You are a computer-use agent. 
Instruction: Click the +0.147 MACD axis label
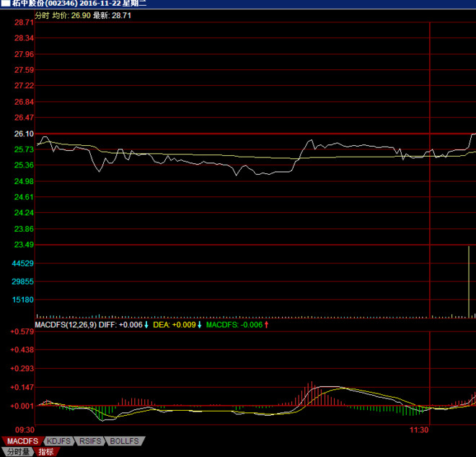point(22,388)
